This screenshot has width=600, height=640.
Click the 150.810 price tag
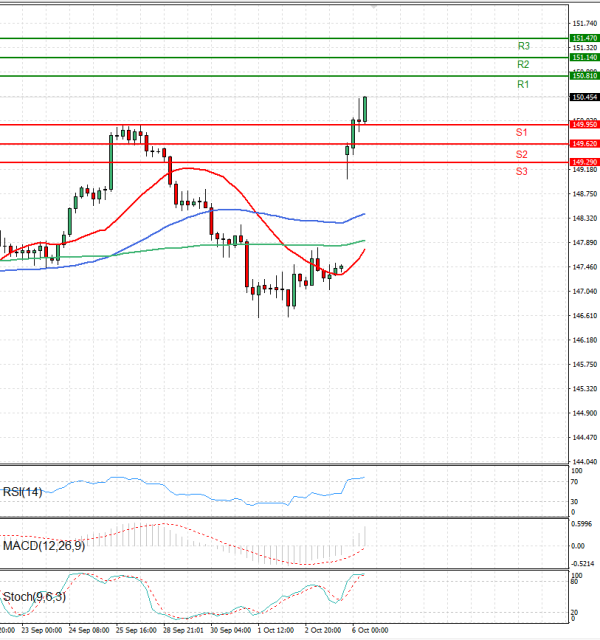pyautogui.click(x=584, y=76)
